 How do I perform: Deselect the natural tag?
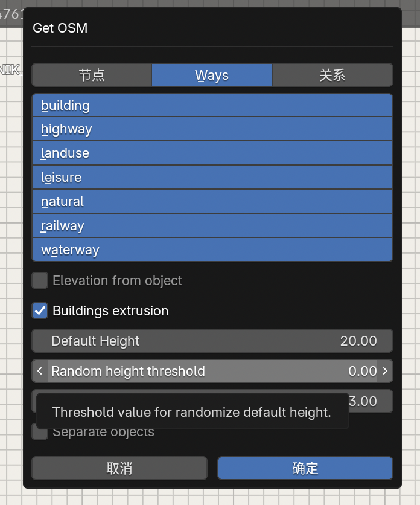pos(212,202)
